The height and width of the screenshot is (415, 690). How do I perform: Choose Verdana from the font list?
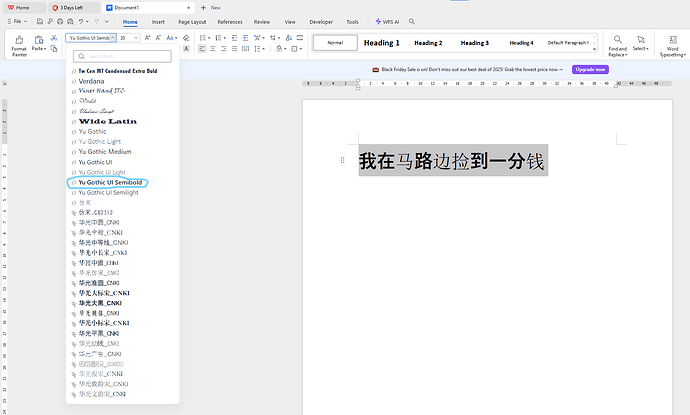pos(91,81)
